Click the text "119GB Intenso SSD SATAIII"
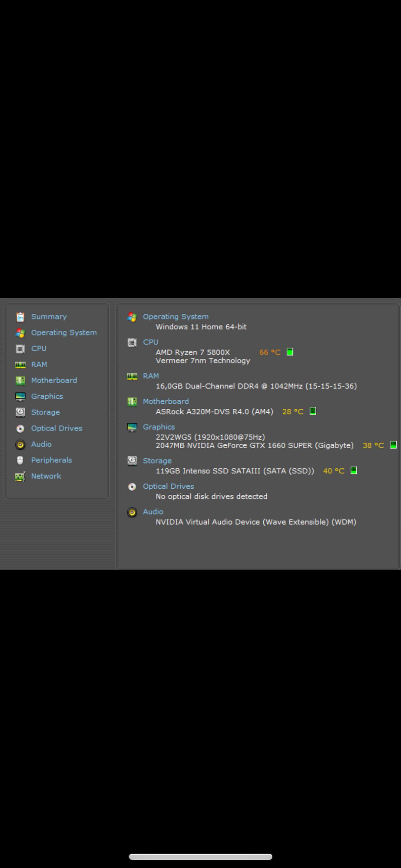401x868 pixels. pos(235,471)
